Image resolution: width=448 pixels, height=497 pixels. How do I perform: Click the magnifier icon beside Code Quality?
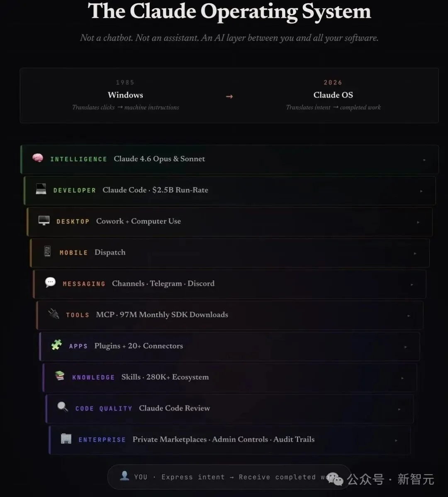(63, 407)
